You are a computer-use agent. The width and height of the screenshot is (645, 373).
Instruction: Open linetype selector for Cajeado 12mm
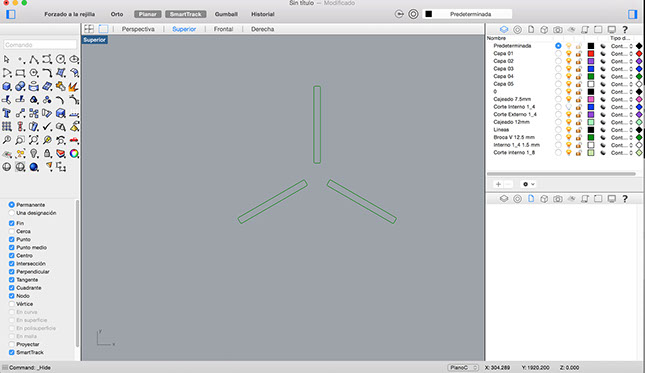622,122
